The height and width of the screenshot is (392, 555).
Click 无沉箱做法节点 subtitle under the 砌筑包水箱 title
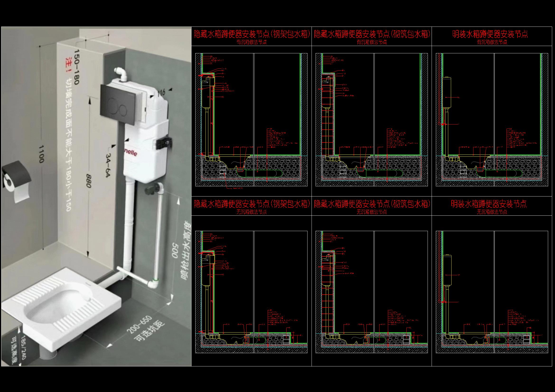[372, 212]
